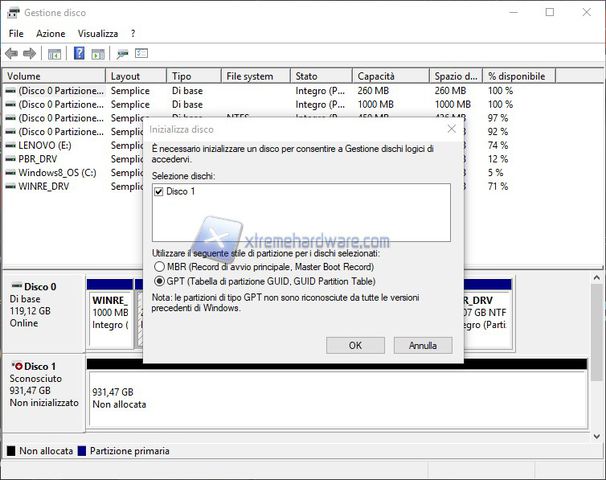Select the LENOVO (E:) volume row
The height and width of the screenshot is (480, 606).
tap(50, 145)
